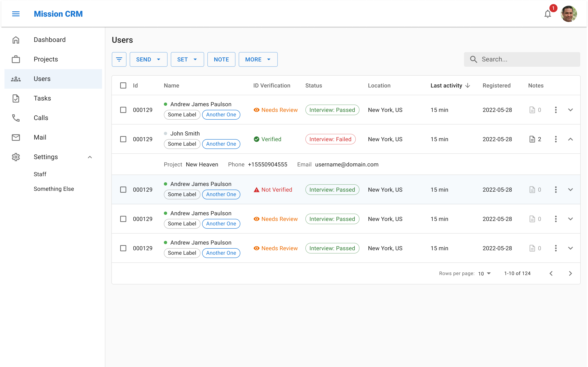The height and width of the screenshot is (367, 588).
Task: Click the Calls phone icon
Action: [x=16, y=118]
